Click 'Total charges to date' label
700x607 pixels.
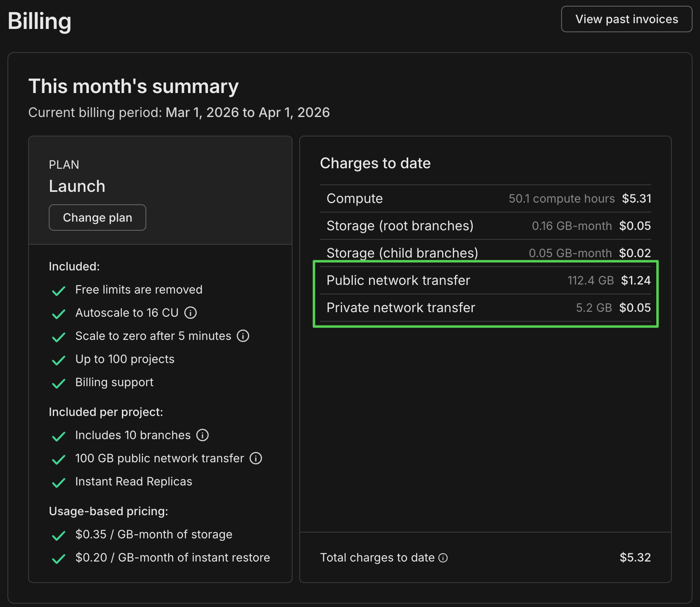(x=377, y=558)
